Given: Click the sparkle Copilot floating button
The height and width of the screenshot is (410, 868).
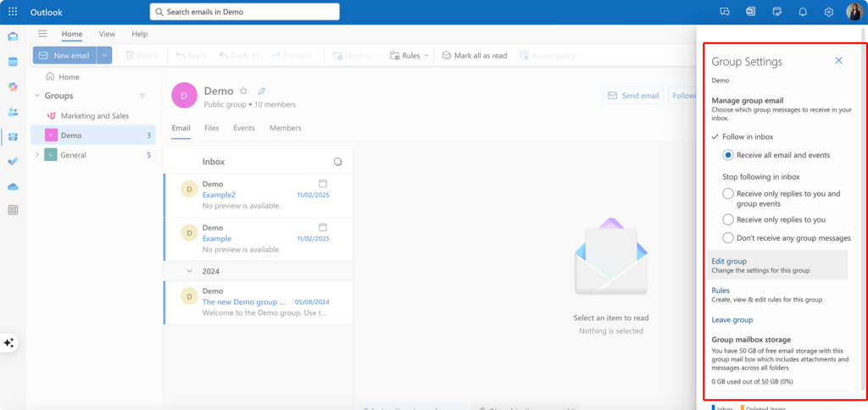Looking at the screenshot, I should 8,343.
